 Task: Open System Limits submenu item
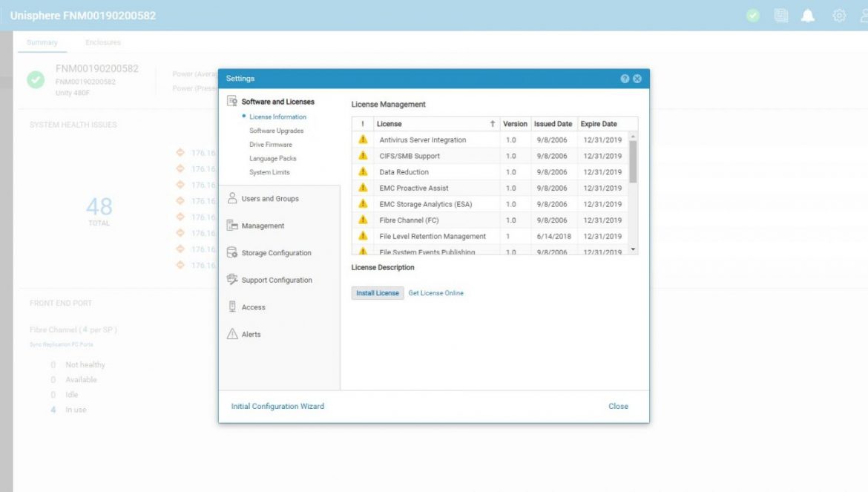tap(269, 172)
